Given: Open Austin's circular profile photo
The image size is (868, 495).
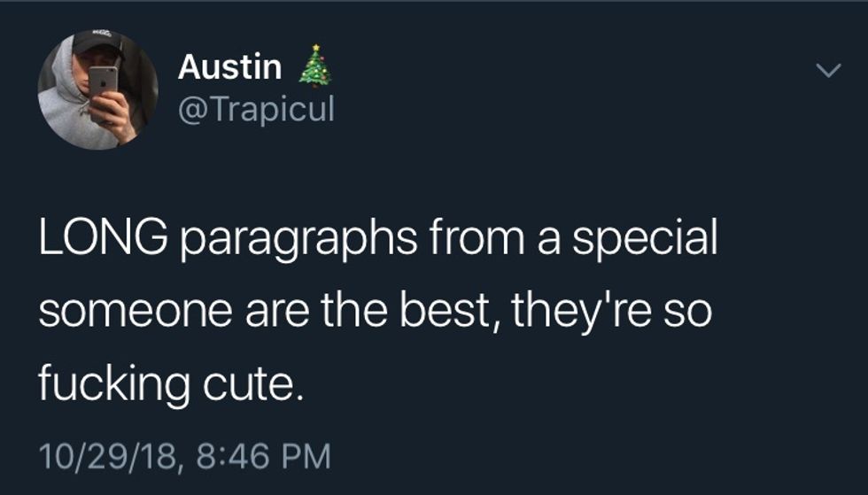Looking at the screenshot, I should click(x=97, y=89).
